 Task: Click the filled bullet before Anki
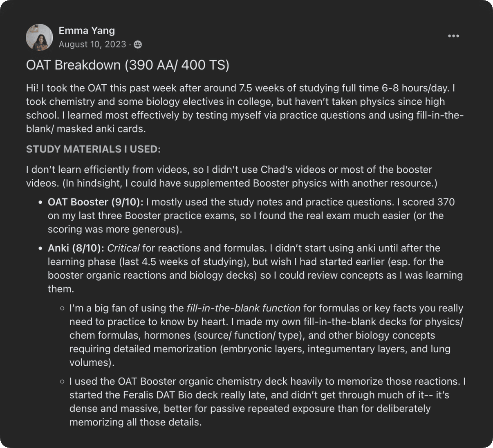40,248
